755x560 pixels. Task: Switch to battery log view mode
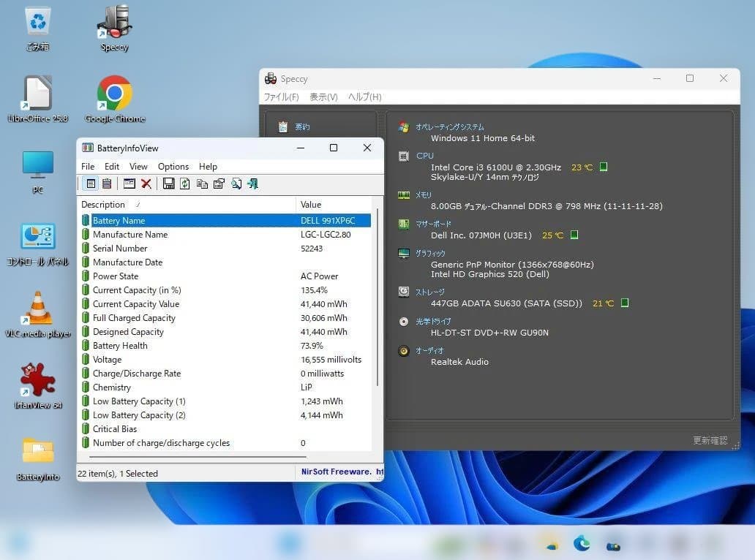(x=107, y=183)
